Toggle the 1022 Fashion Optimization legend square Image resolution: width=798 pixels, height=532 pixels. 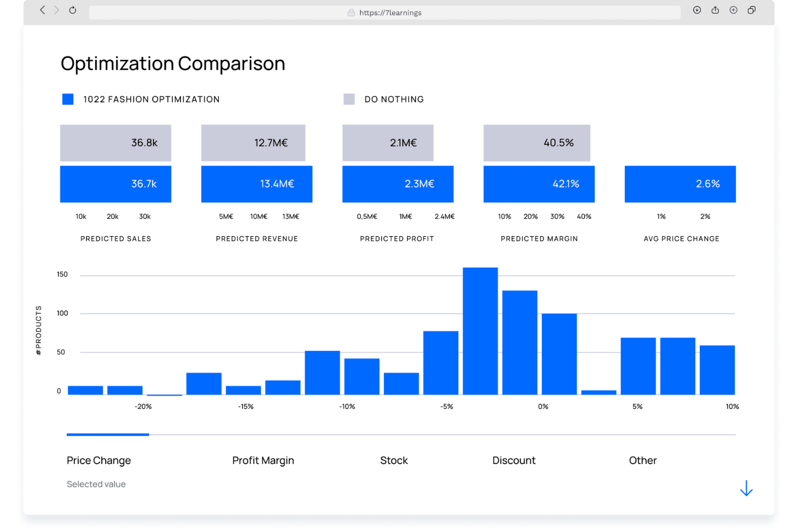pyautogui.click(x=67, y=99)
